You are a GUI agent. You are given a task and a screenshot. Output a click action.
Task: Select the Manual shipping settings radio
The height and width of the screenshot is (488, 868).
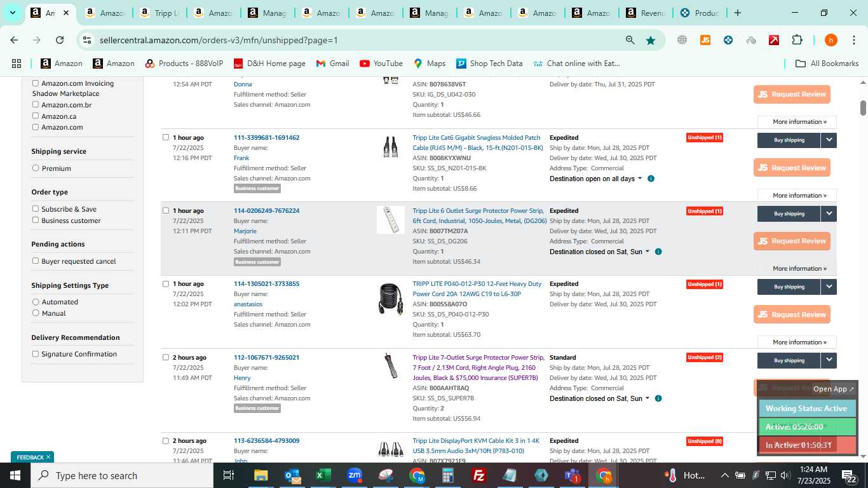[x=36, y=313]
